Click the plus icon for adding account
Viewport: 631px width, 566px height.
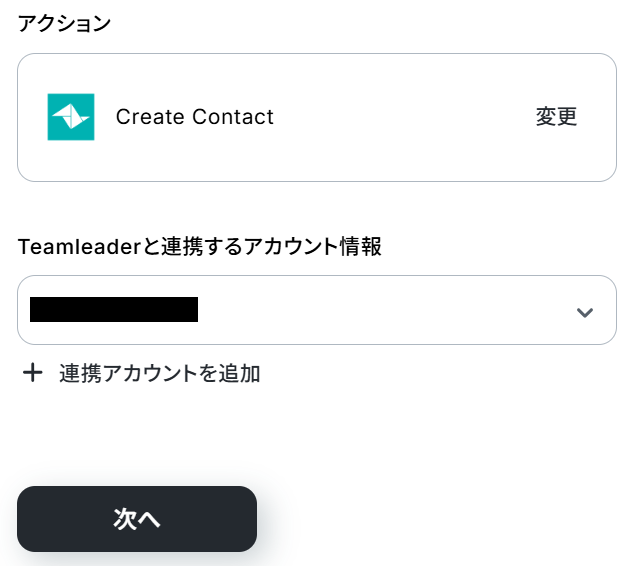tap(33, 373)
